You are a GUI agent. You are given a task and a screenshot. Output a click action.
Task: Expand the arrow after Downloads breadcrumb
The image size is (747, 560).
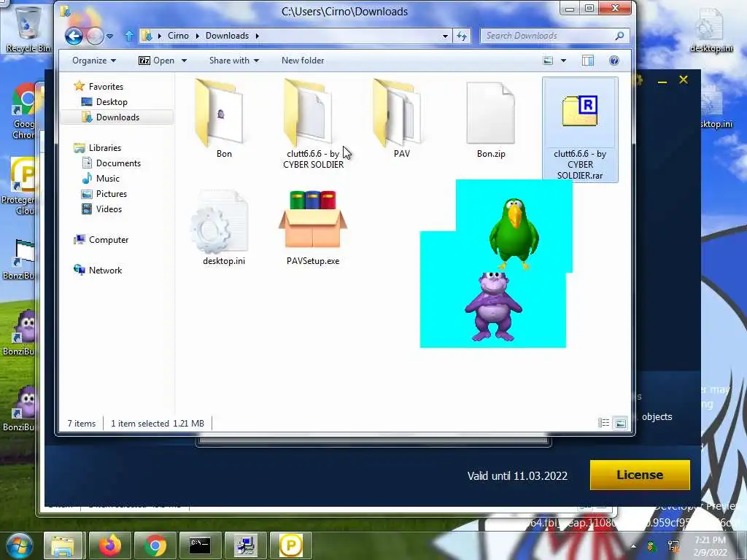tap(258, 36)
